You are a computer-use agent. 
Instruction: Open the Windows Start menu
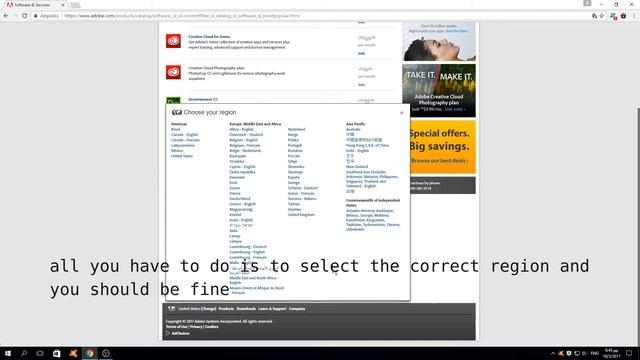(x=8, y=353)
